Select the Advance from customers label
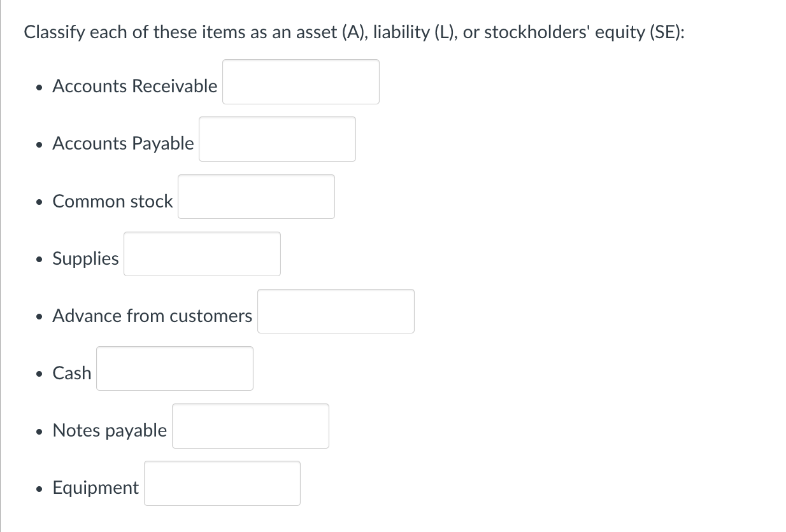 (152, 316)
